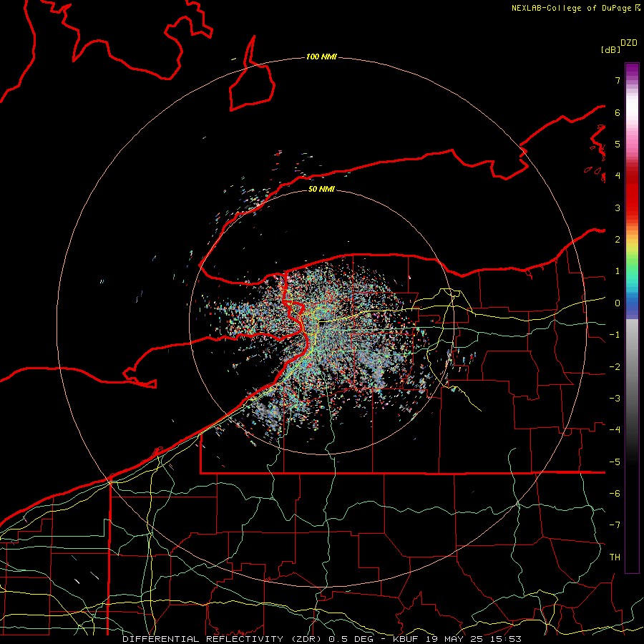Click the colorbar value 1 label
This screenshot has height=644, width=644.
click(x=618, y=271)
